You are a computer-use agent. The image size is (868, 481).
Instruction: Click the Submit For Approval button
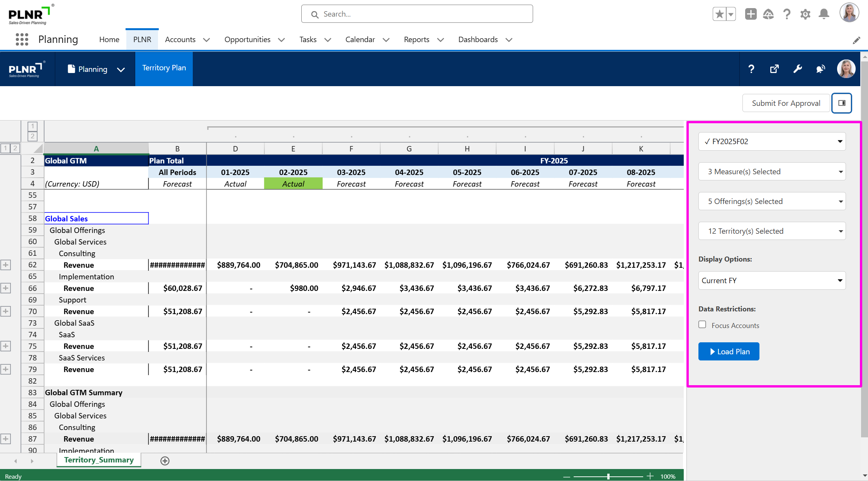786,103
